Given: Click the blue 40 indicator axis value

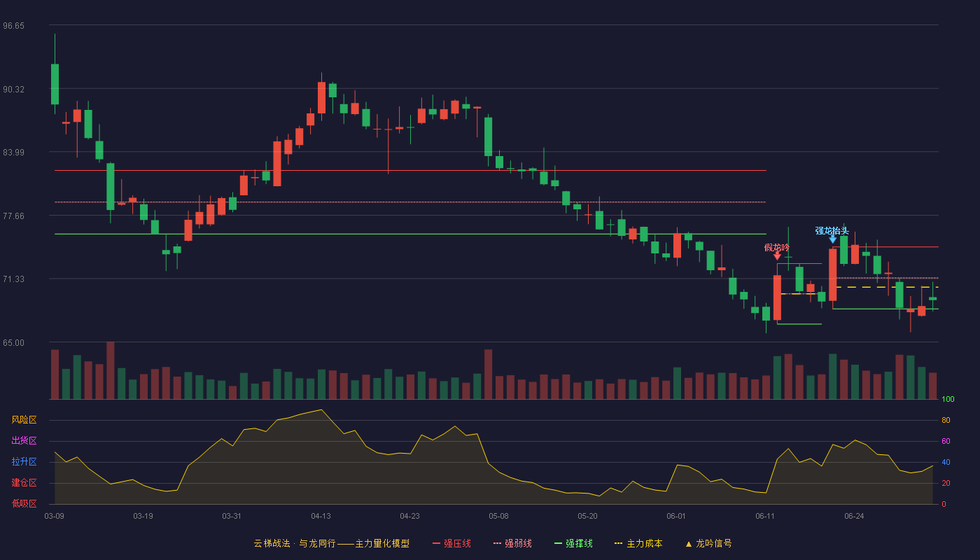Looking at the screenshot, I should pyautogui.click(x=946, y=462).
